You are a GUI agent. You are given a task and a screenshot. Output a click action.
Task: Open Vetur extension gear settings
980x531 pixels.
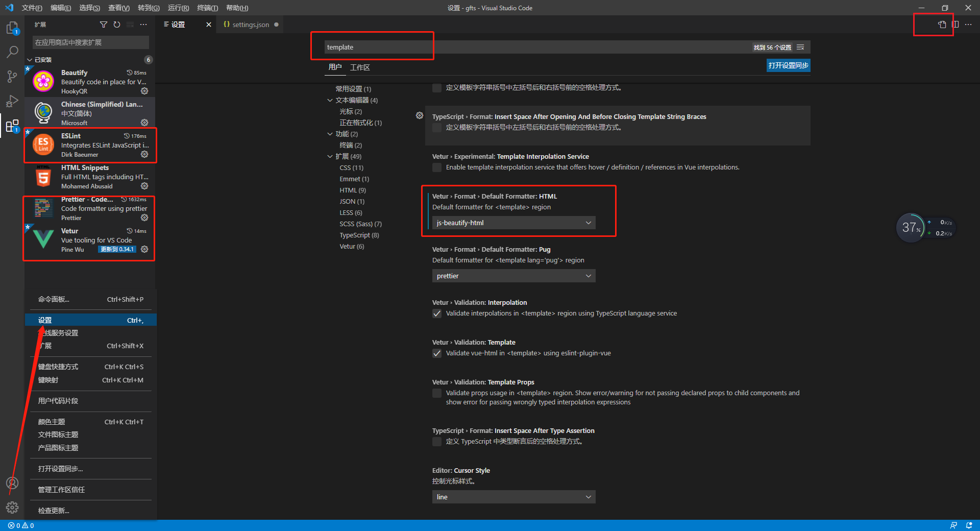[x=144, y=249]
